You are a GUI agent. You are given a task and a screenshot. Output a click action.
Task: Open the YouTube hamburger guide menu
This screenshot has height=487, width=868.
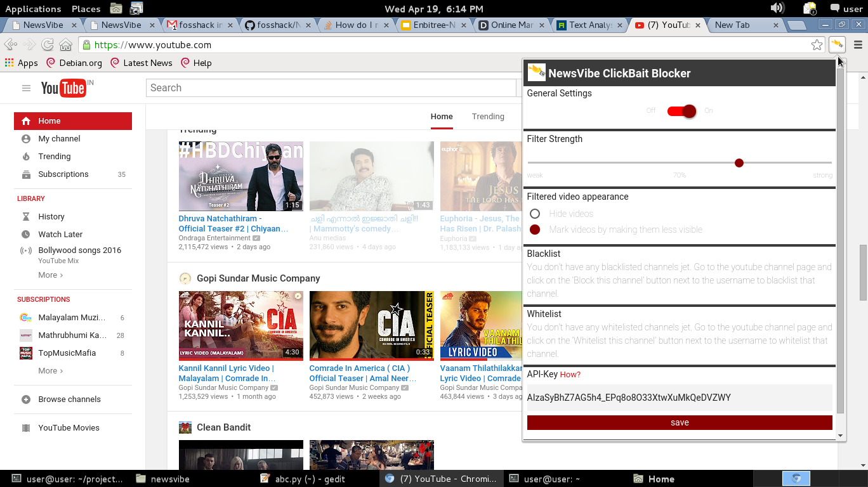click(26, 88)
